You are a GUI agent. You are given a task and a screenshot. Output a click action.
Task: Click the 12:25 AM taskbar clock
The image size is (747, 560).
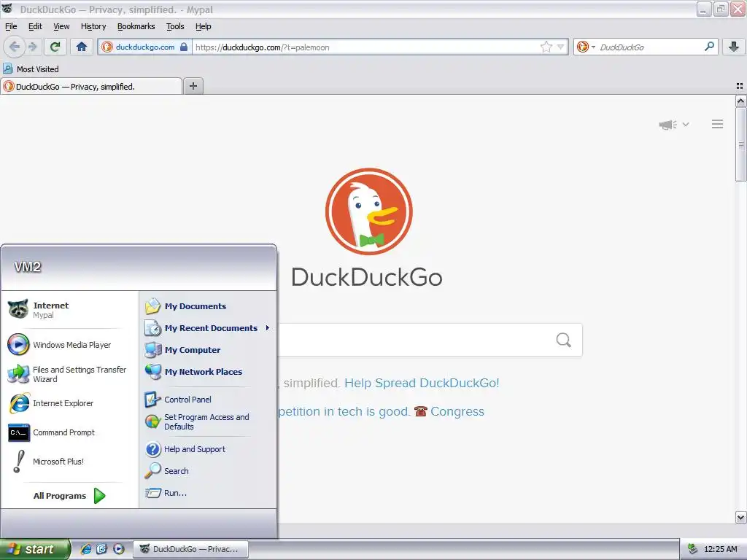pyautogui.click(x=720, y=549)
